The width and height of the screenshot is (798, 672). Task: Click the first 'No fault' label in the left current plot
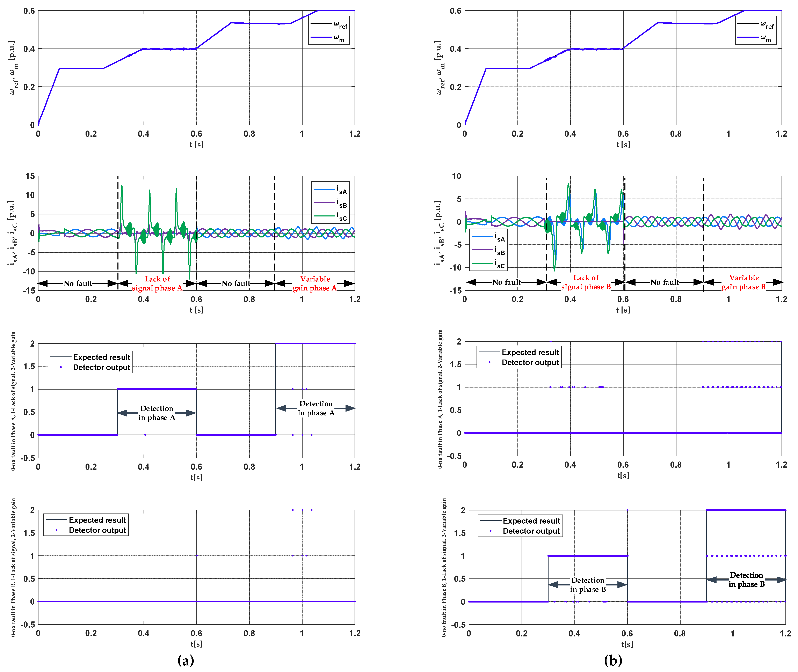click(78, 283)
